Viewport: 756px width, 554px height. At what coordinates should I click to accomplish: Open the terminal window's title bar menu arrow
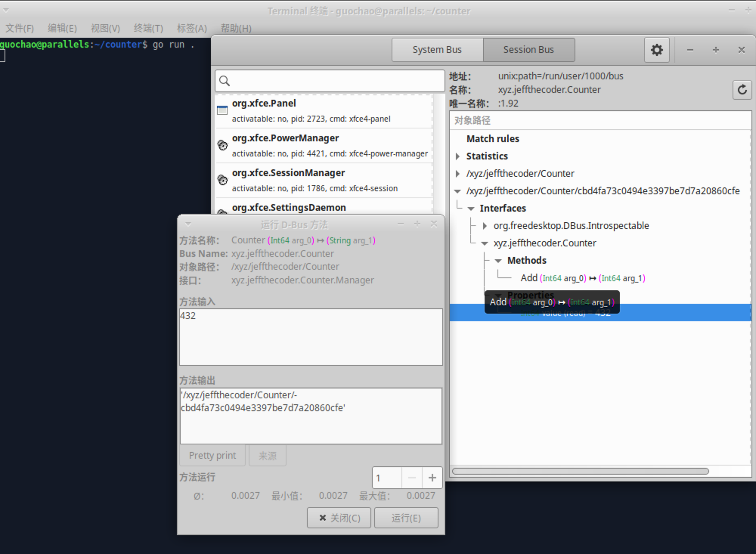tap(6, 11)
